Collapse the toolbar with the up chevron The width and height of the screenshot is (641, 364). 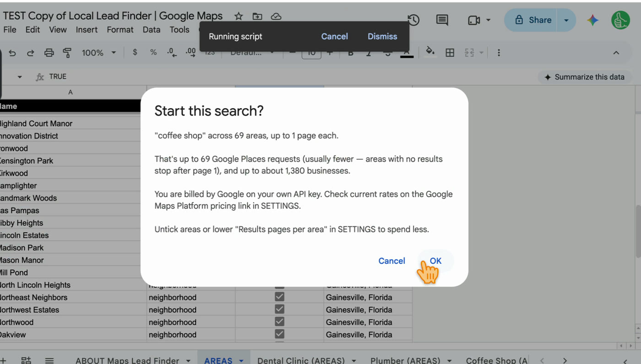[x=616, y=53]
